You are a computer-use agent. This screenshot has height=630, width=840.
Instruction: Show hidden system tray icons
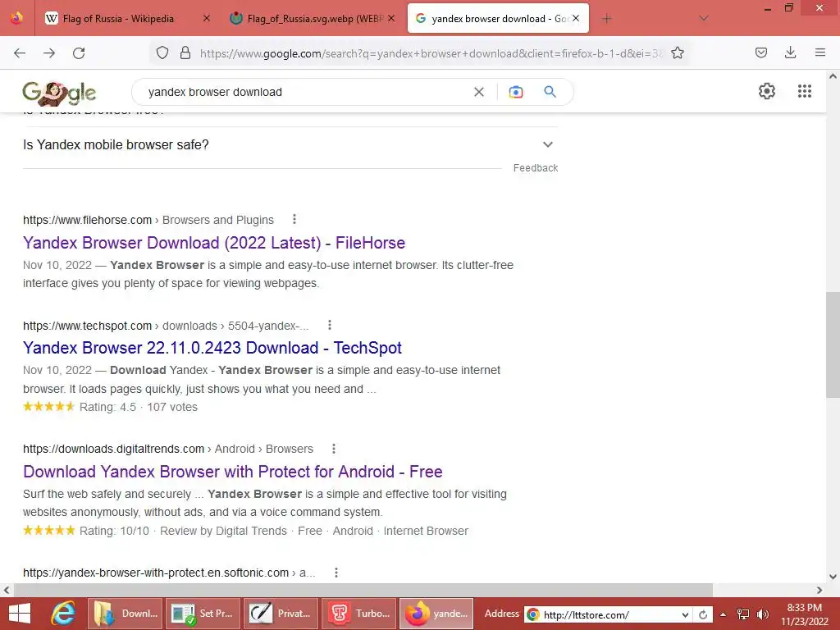(724, 614)
